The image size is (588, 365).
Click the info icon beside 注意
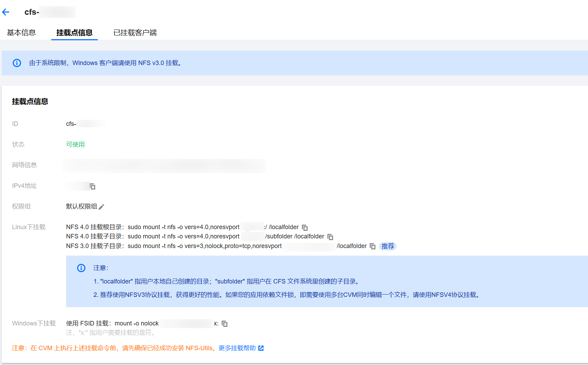coord(81,268)
